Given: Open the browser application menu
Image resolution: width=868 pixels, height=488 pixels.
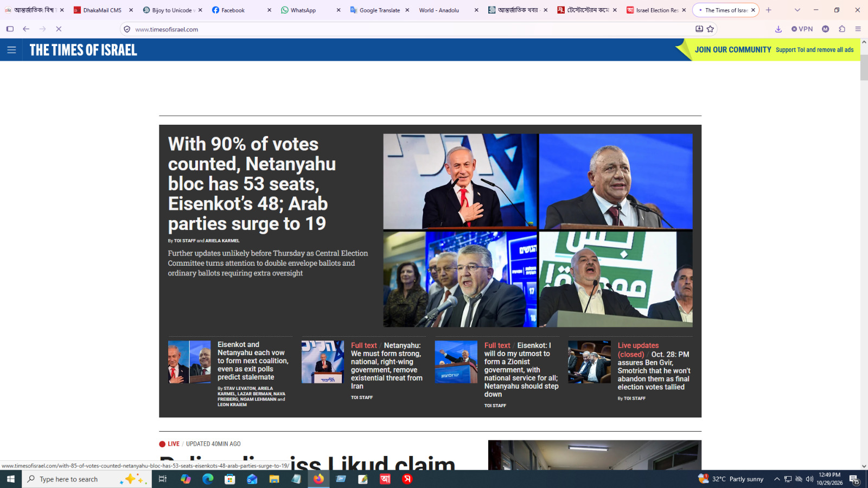Looking at the screenshot, I should 858,29.
